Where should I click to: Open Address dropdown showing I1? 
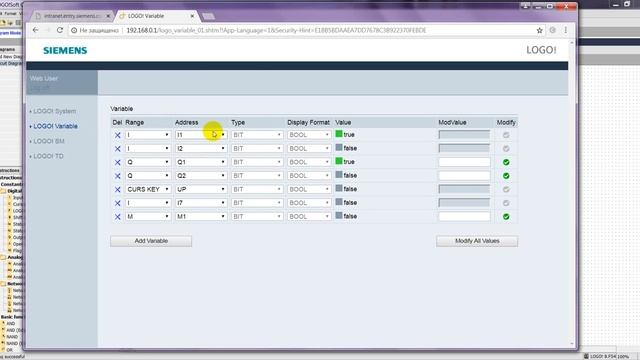(201, 135)
